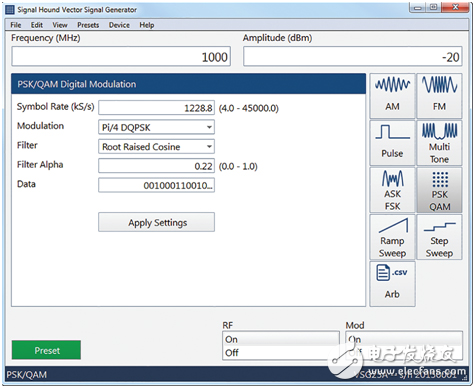This screenshot has width=475, height=388.
Task: Click the Filter Alpha input field
Action: click(x=156, y=166)
